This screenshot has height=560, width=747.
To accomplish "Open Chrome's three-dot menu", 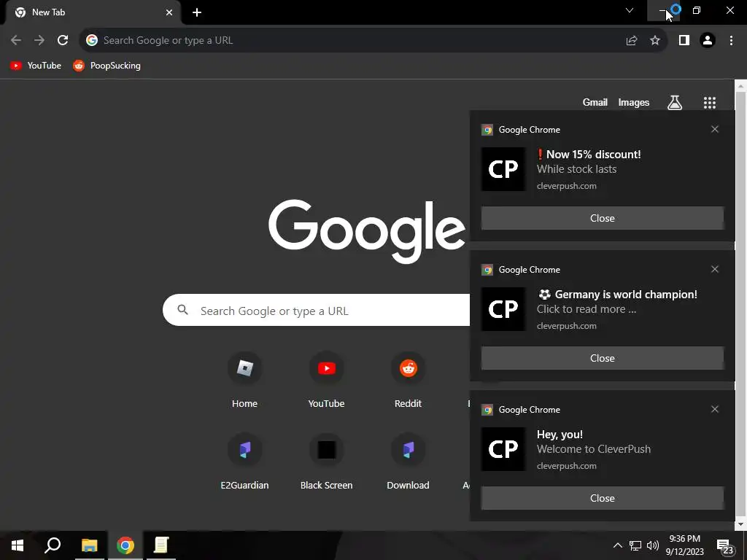I will coord(731,41).
